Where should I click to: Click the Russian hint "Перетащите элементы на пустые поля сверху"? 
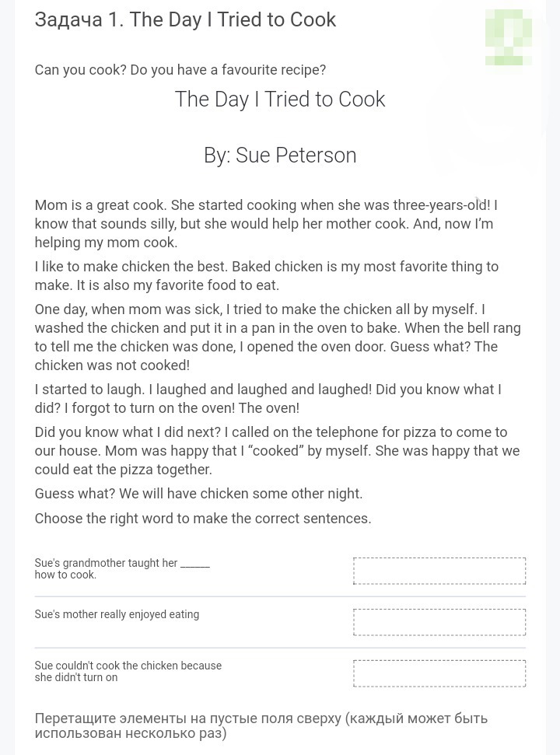pyautogui.click(x=261, y=725)
